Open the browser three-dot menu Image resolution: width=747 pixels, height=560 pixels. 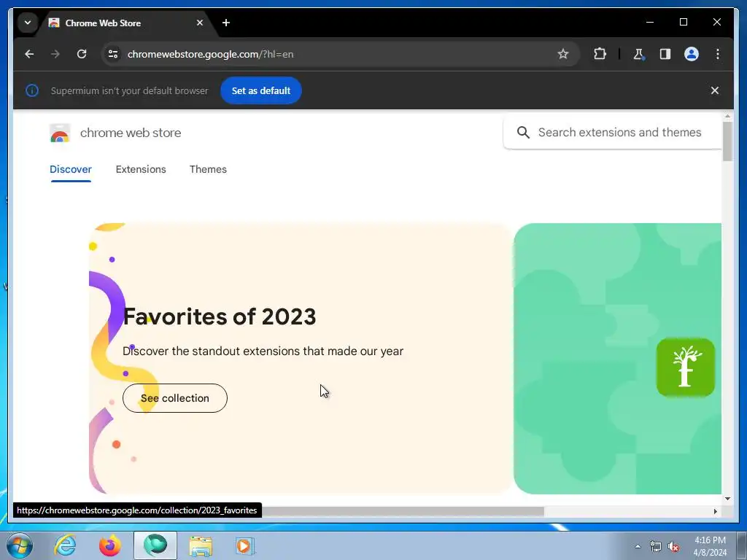point(718,54)
